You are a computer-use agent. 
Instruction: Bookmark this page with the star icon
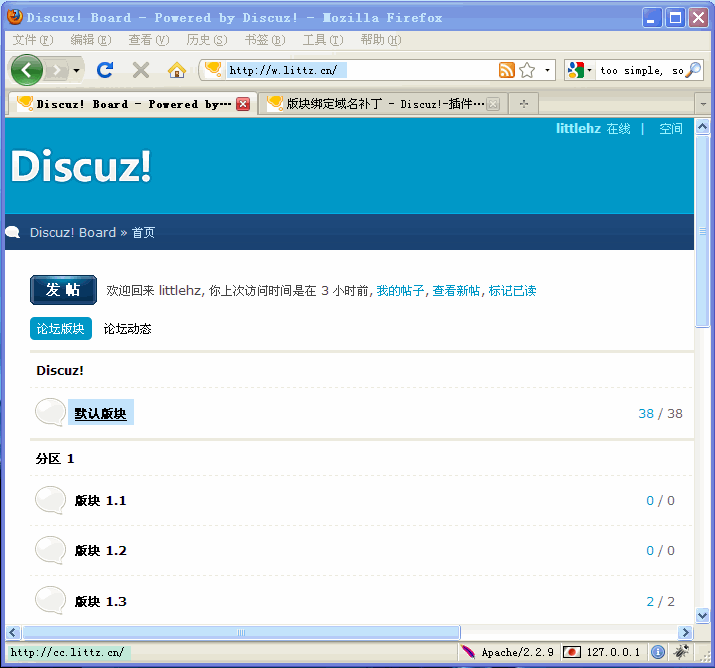click(527, 70)
